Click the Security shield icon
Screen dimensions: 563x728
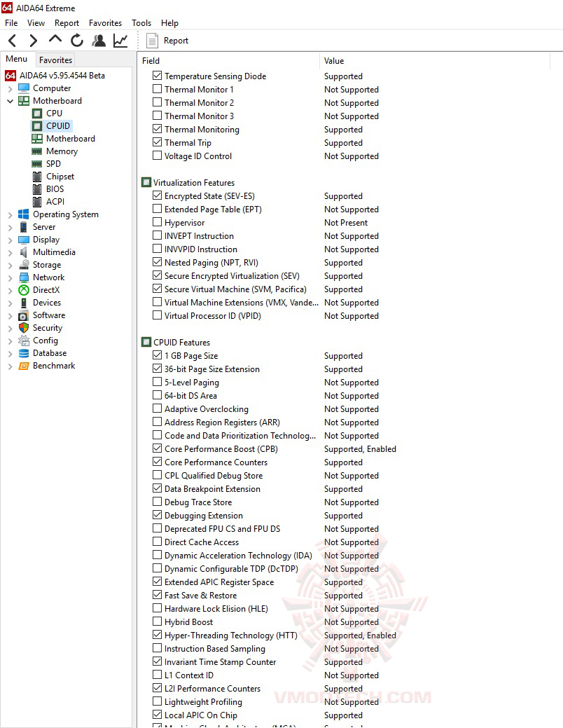(x=24, y=328)
